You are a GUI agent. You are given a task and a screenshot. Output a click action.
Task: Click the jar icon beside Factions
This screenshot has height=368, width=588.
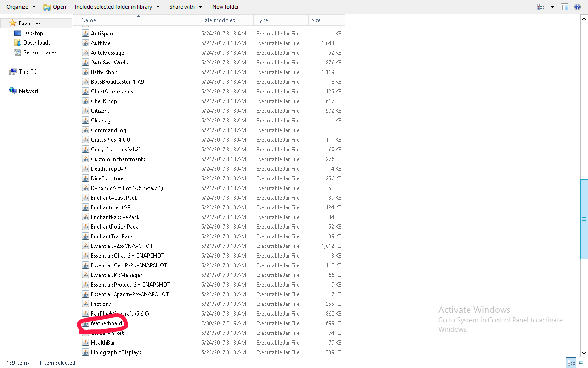pos(85,304)
